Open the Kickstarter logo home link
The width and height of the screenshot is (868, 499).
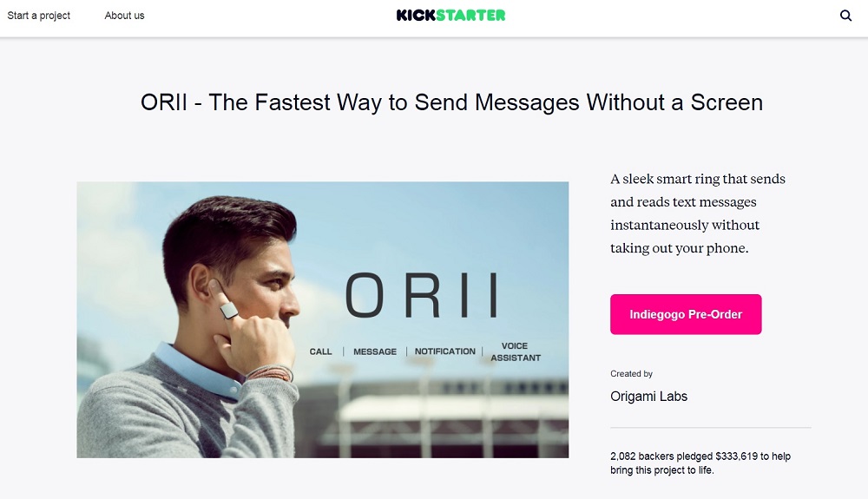450,16
